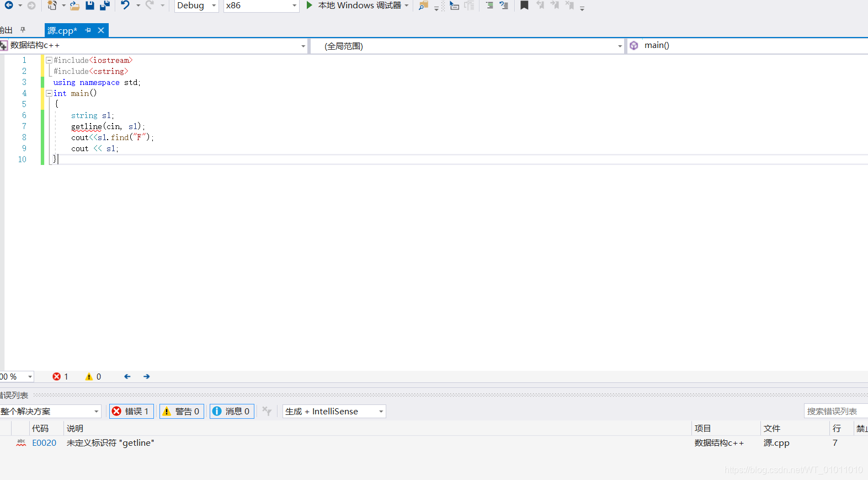
Task: Toggle a bookmark on the current line
Action: pyautogui.click(x=524, y=5)
